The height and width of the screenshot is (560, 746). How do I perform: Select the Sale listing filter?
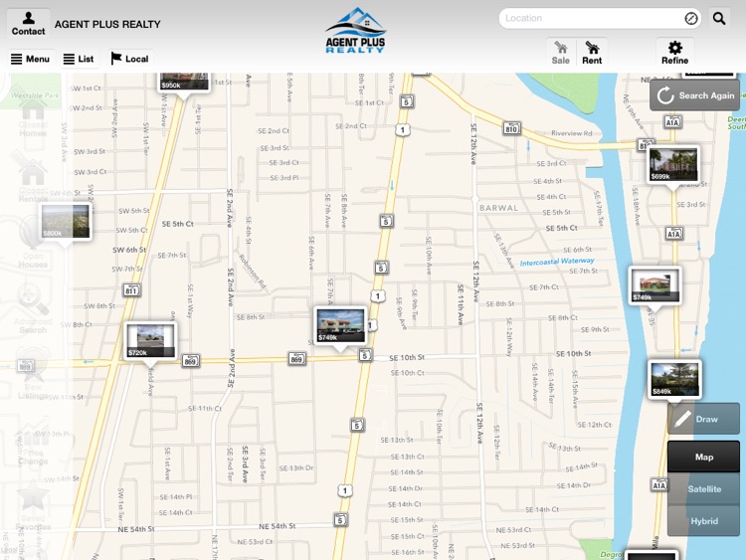click(560, 53)
